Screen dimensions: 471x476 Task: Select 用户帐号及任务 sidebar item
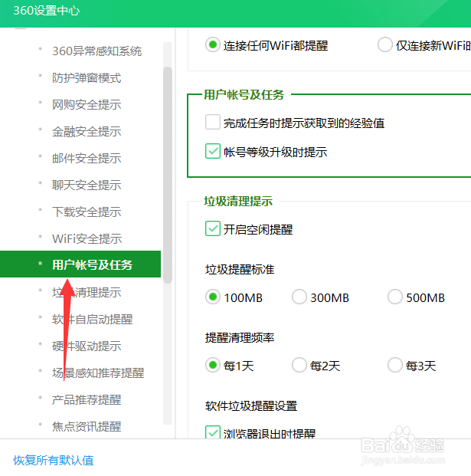pyautogui.click(x=80, y=264)
